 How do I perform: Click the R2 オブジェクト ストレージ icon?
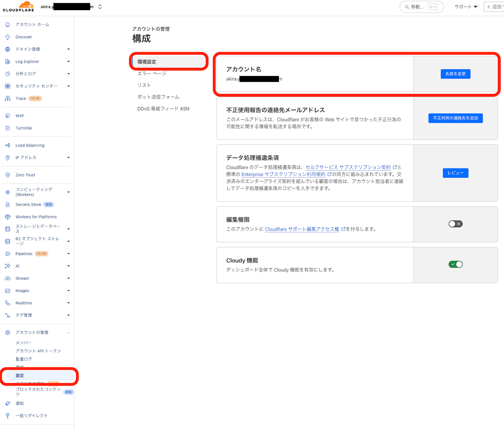(8, 241)
